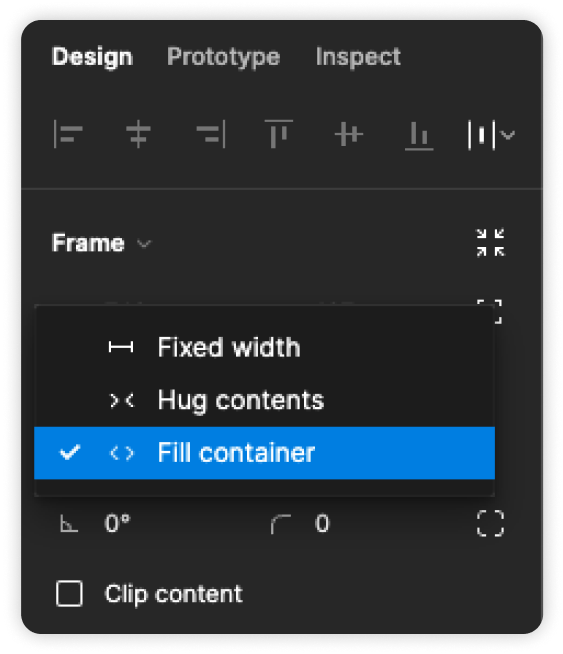
Task: Choose the checked Fill container option
Action: coord(264,453)
